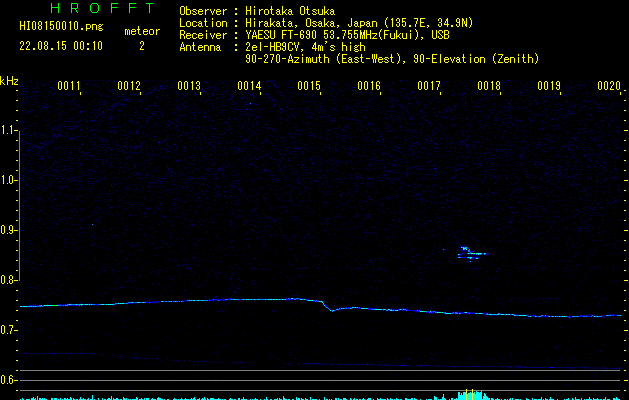Click the meteor count label

click(142, 31)
